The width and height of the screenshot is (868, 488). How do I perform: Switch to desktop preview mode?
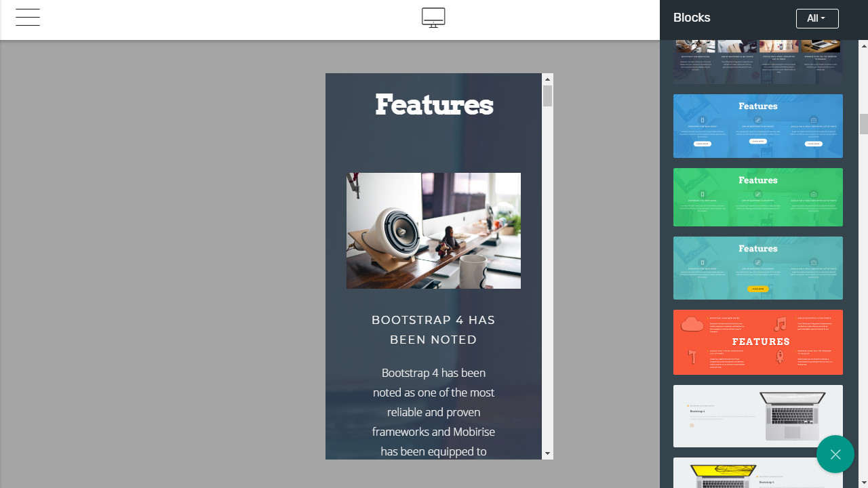tap(433, 18)
